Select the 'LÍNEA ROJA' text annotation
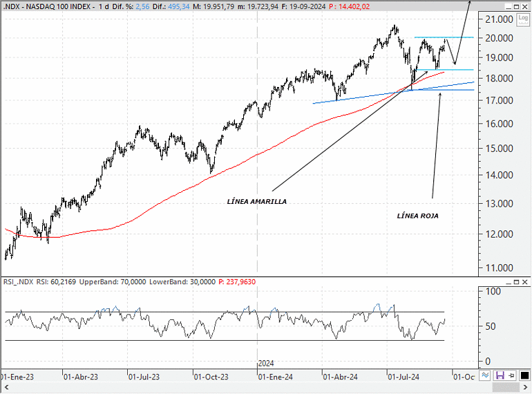 (x=418, y=216)
